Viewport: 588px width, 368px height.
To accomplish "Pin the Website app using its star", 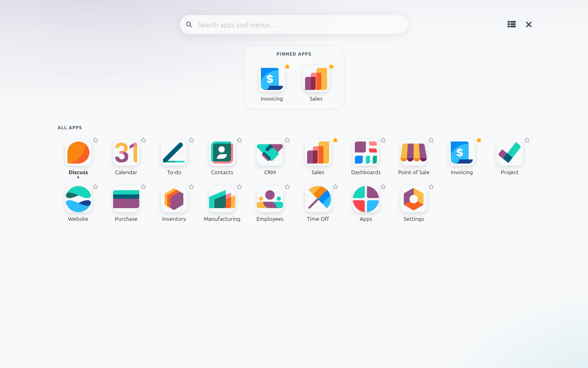I will pyautogui.click(x=96, y=187).
